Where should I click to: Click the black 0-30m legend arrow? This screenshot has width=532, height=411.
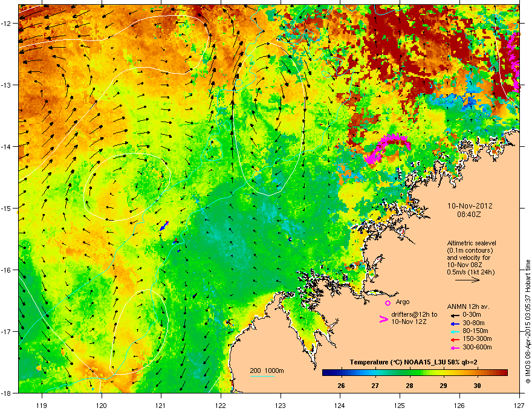(x=455, y=316)
